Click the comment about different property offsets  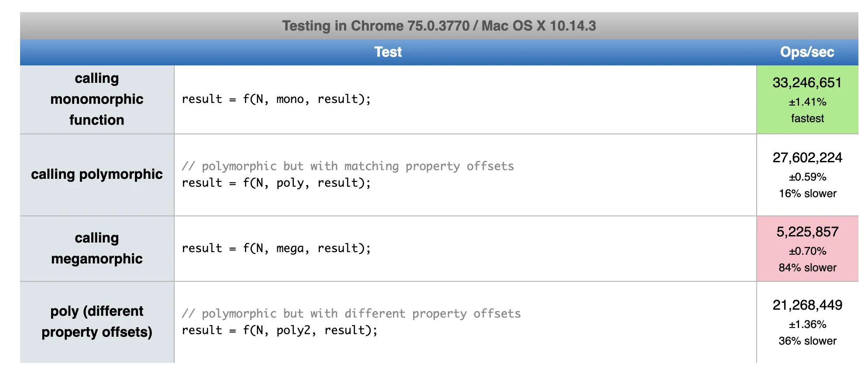point(351,314)
